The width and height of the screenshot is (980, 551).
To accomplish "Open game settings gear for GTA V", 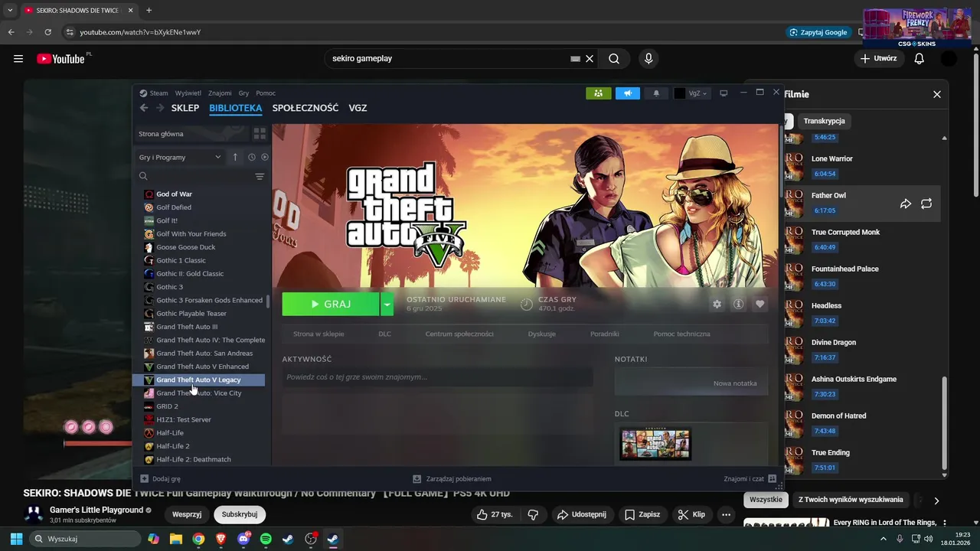I will [717, 304].
